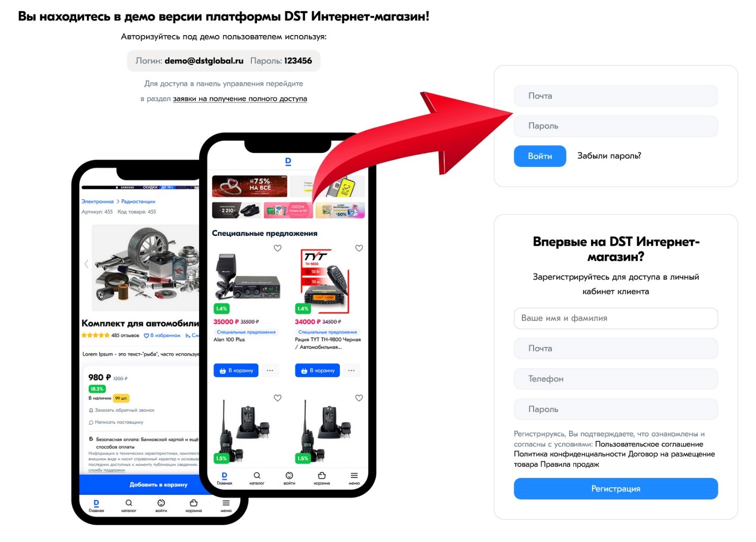
Task: Follow the заявки на получение полного доступа link
Action: pyautogui.click(x=240, y=99)
